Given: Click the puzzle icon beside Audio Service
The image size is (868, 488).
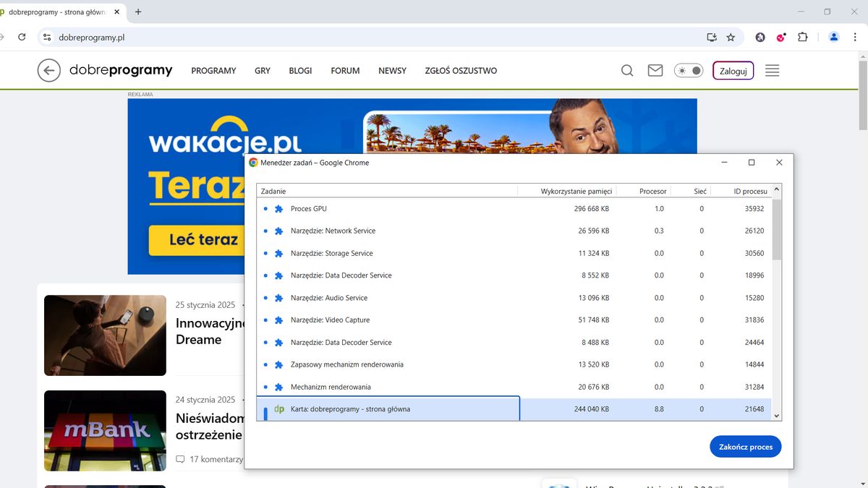Looking at the screenshot, I should pyautogui.click(x=278, y=298).
